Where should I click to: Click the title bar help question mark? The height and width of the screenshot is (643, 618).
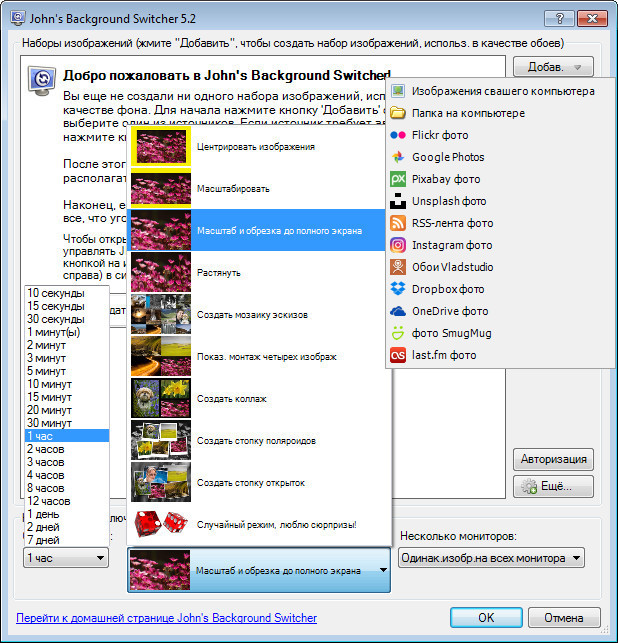[559, 18]
